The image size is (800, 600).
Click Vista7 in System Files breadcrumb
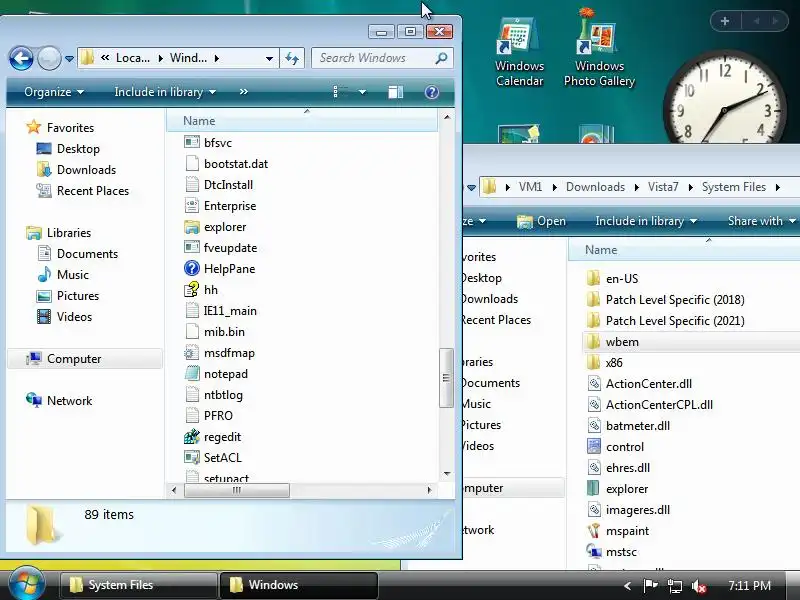coord(663,187)
